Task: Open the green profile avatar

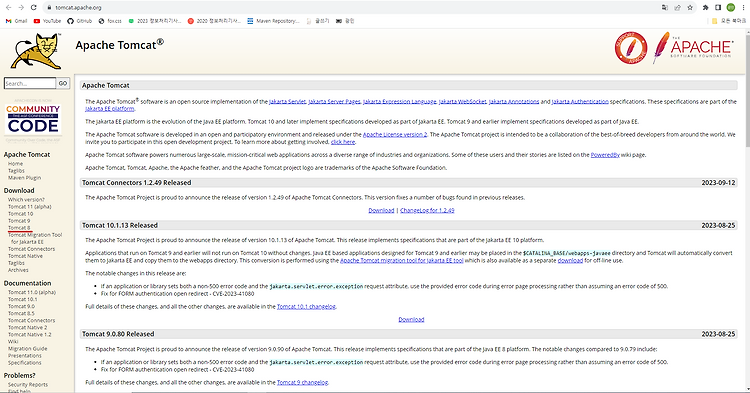Action: pos(730,8)
